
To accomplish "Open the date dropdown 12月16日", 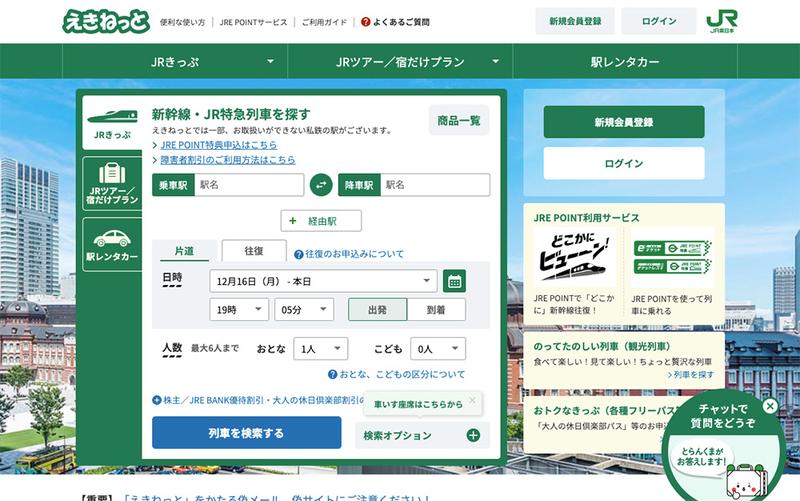I will (x=323, y=281).
